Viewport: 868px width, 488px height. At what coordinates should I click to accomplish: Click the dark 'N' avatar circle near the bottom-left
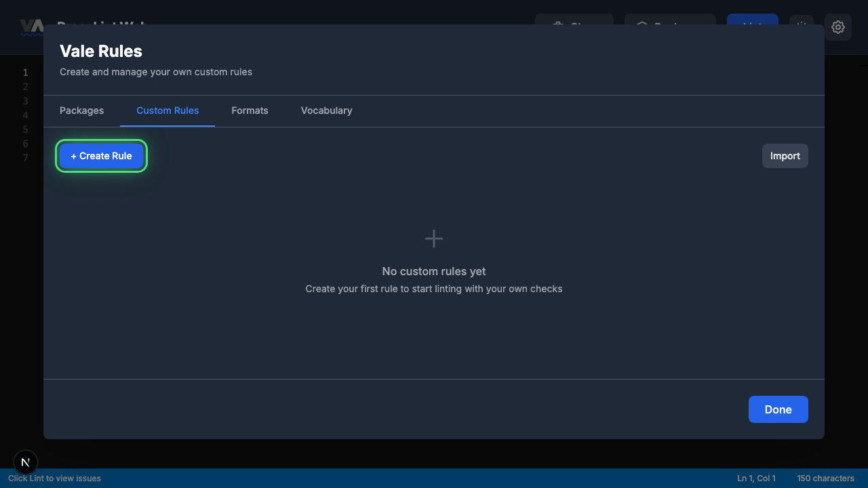coord(26,462)
